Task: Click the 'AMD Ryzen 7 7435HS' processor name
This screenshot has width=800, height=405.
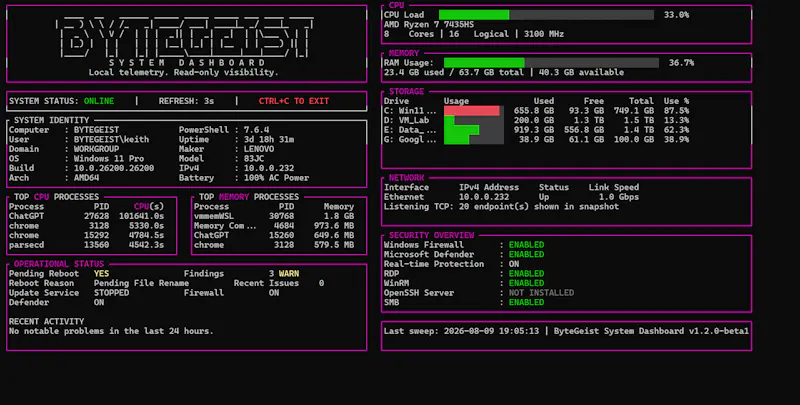Action: pos(429,24)
